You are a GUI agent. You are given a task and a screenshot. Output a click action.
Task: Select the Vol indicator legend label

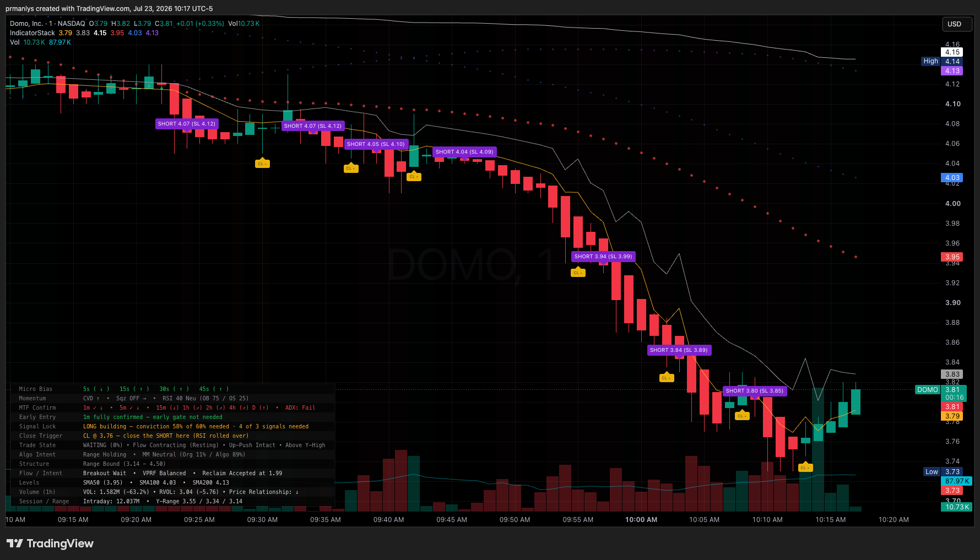pos(14,42)
